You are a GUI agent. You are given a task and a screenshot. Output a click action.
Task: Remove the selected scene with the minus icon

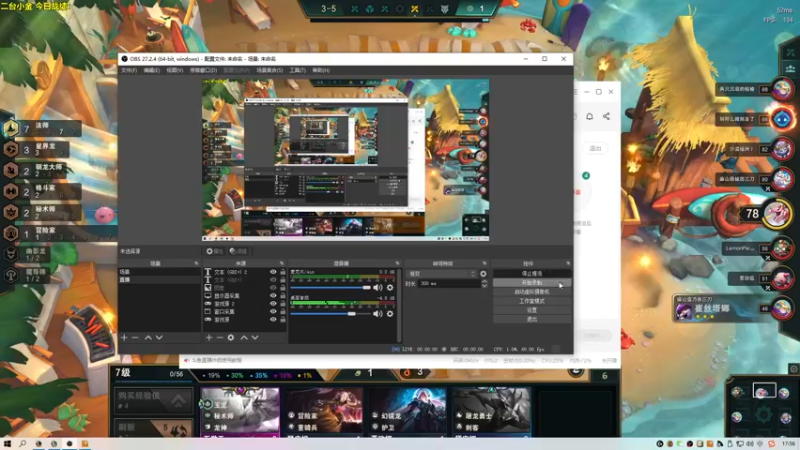135,337
